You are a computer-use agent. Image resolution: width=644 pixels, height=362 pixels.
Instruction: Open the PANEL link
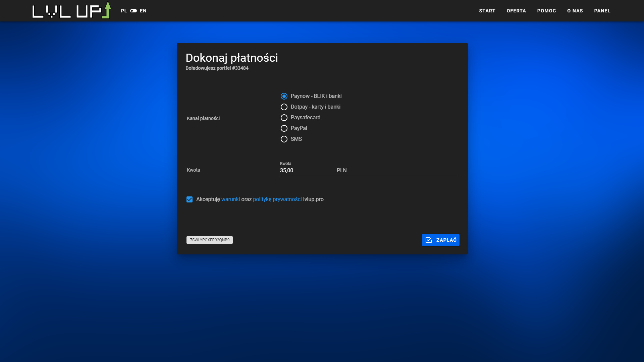pyautogui.click(x=602, y=11)
